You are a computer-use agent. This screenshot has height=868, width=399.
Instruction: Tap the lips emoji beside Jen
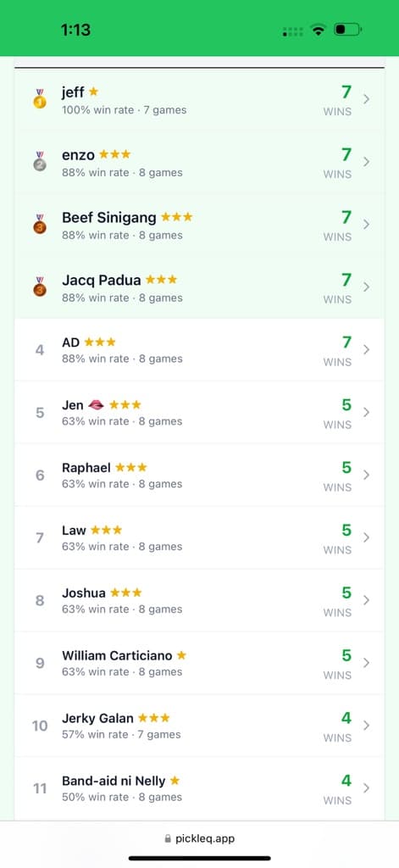tap(96, 405)
